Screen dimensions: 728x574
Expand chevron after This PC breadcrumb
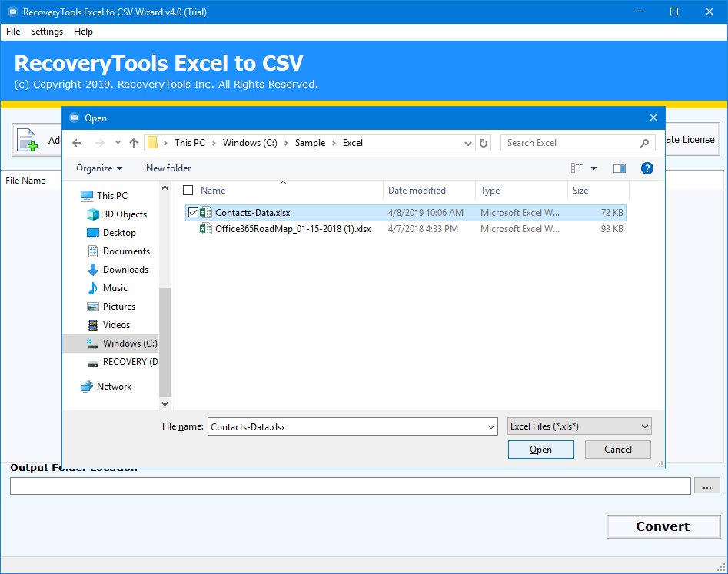(x=214, y=143)
